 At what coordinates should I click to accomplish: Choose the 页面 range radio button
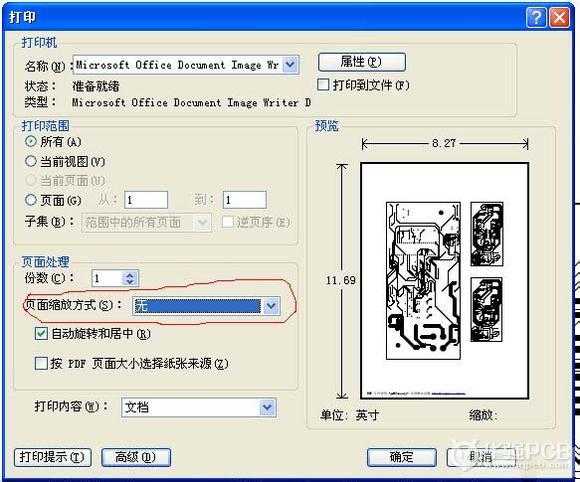pyautogui.click(x=31, y=200)
